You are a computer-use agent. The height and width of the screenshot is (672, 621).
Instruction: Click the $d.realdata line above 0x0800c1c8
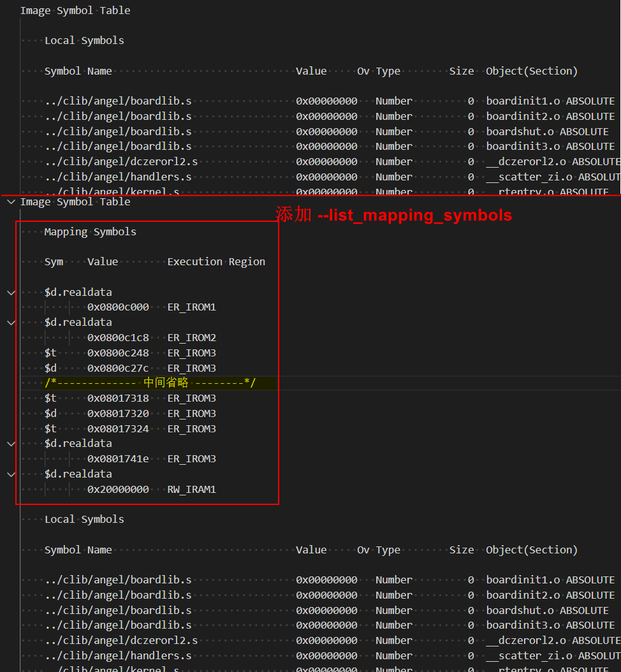[78, 322]
